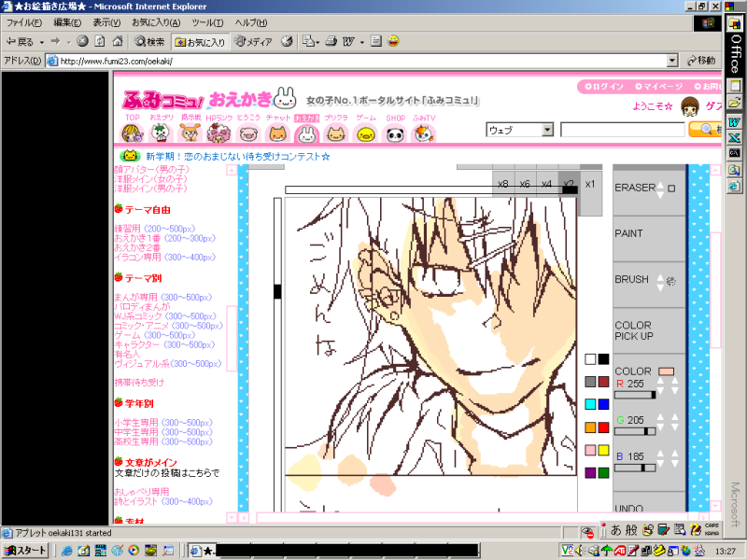Open the ツール(T) menu
The image size is (747, 560).
pyautogui.click(x=207, y=22)
